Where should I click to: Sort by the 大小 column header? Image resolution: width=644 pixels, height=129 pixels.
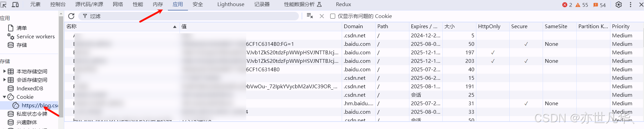(459, 26)
